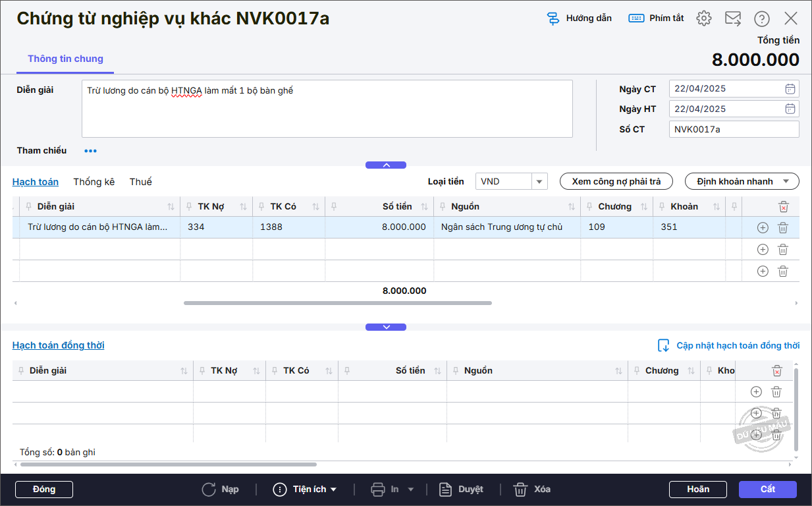Screen dimensions: 812x506
Task: Open settings gear icon in header
Action: pyautogui.click(x=704, y=18)
